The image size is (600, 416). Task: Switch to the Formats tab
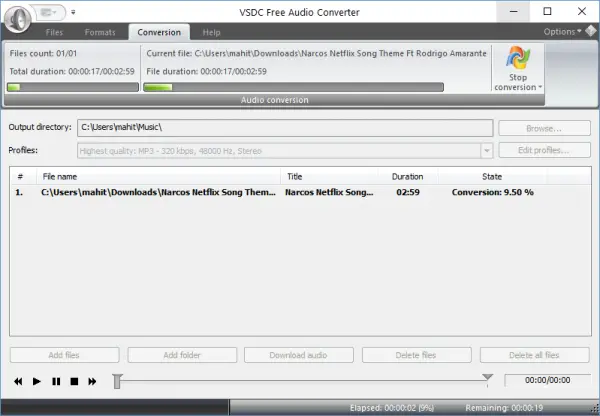[100, 33]
